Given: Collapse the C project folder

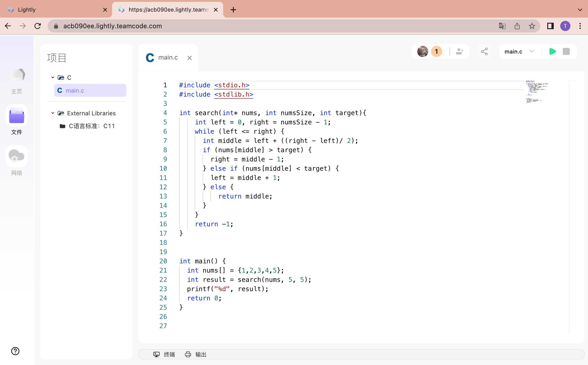Looking at the screenshot, I should 53,77.
